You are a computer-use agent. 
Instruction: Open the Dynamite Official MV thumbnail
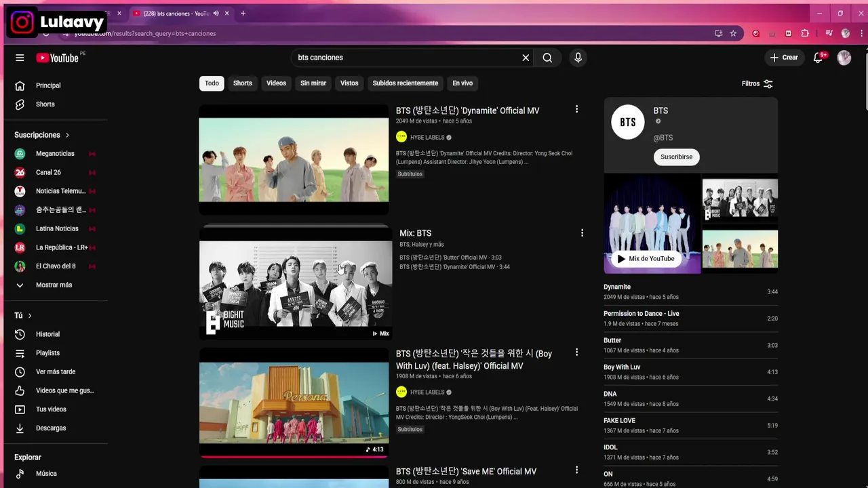coord(294,159)
